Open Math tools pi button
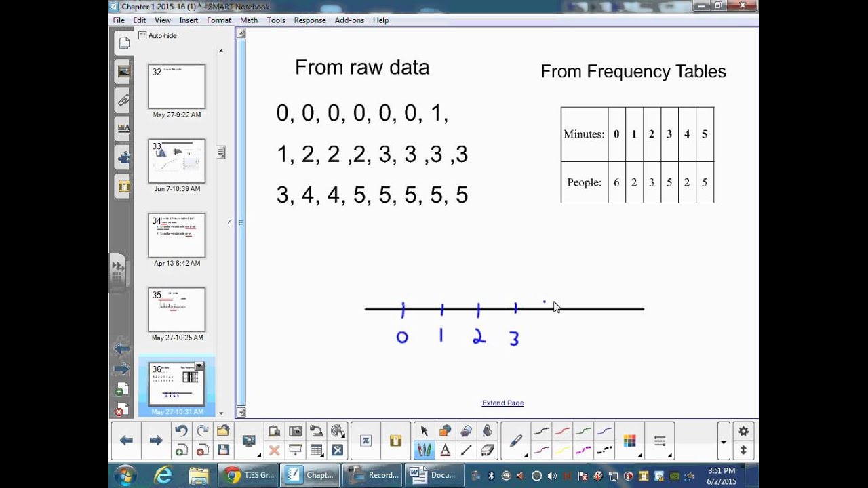868x488 pixels. (366, 441)
